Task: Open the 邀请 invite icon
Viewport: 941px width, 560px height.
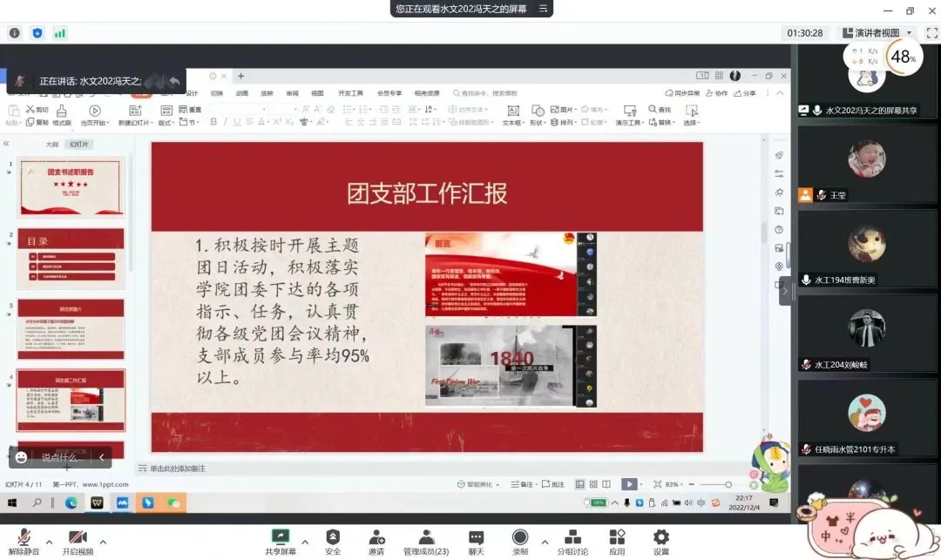Action: [x=376, y=542]
